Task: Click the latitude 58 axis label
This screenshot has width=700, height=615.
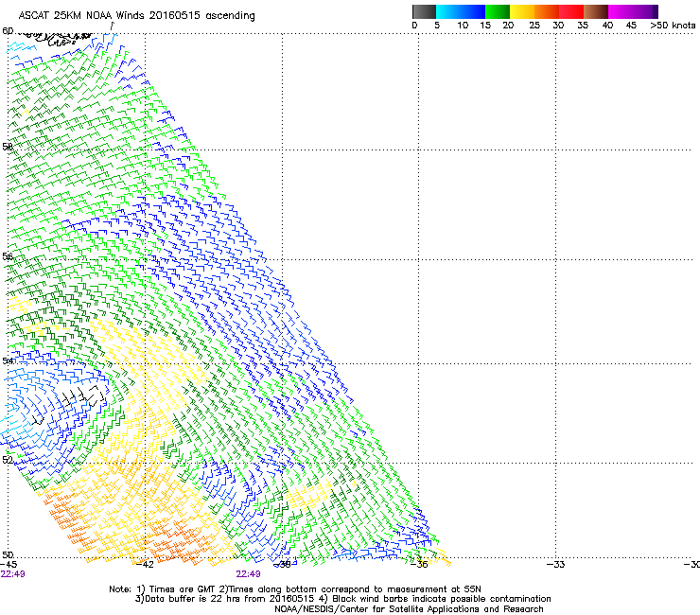Action: coord(8,147)
